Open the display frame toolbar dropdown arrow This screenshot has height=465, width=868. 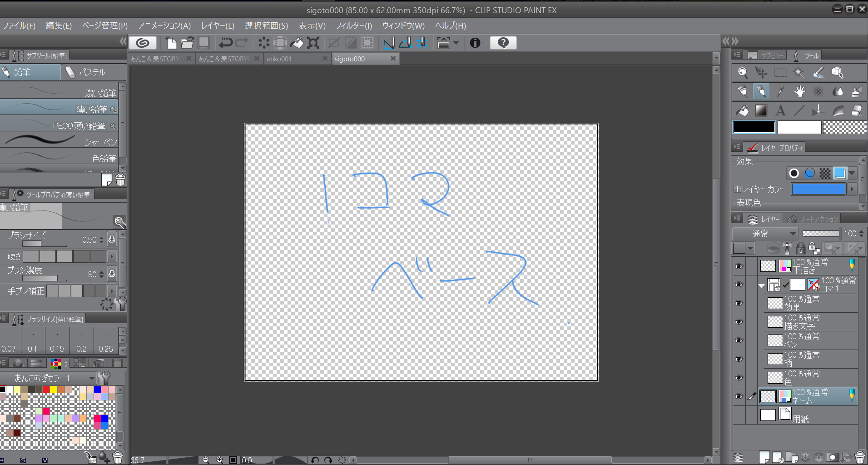tap(456, 43)
